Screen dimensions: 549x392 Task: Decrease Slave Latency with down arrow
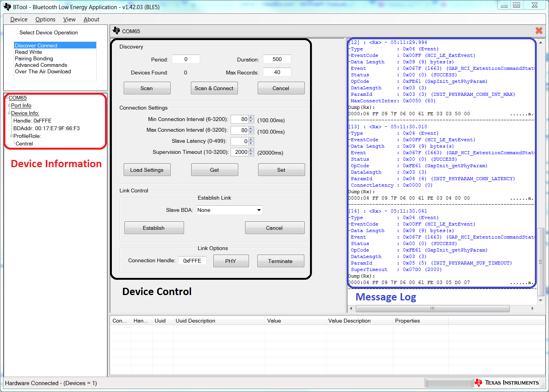251,143
